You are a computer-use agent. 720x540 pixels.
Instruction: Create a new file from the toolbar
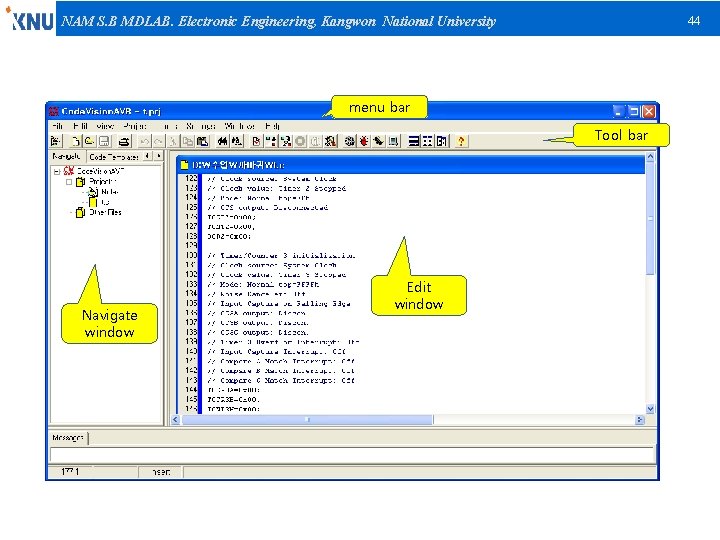76,141
